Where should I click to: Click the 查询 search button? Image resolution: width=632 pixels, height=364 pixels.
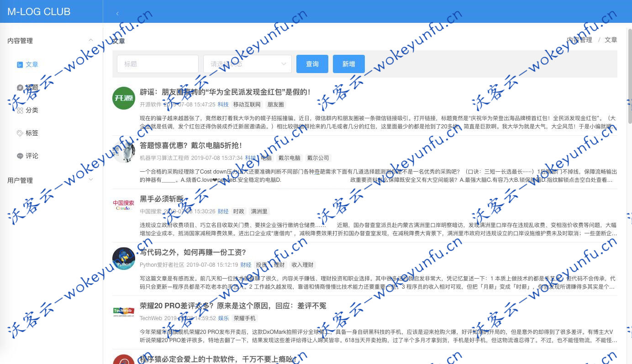click(312, 64)
